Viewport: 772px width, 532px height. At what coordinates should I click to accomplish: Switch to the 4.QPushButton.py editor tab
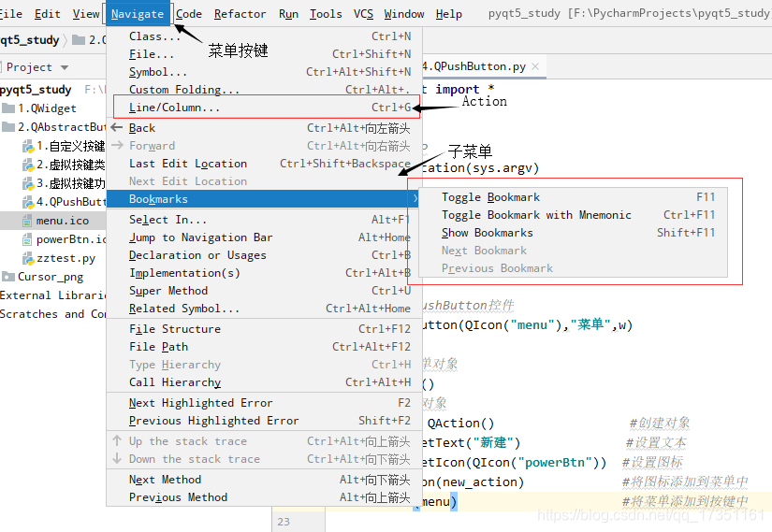(475, 66)
